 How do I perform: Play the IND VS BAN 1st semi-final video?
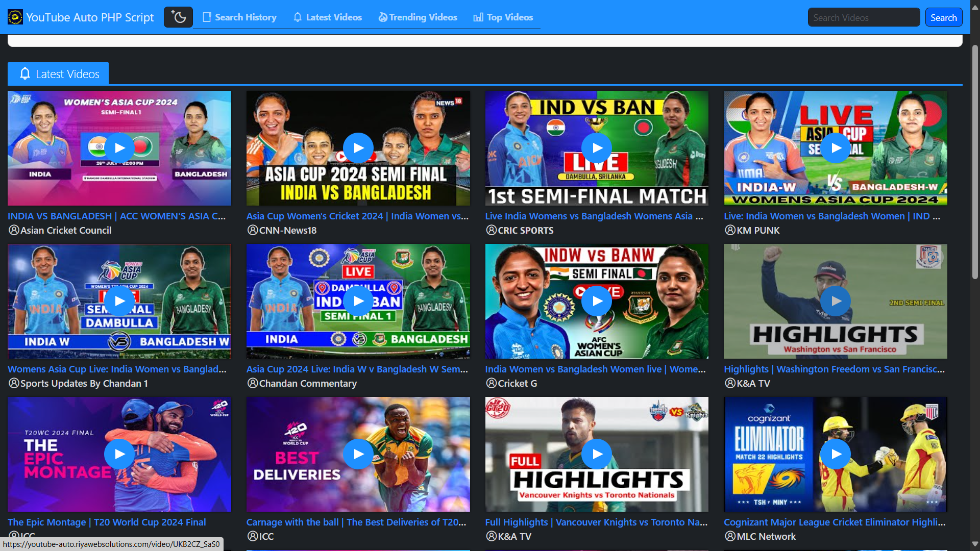597,148
